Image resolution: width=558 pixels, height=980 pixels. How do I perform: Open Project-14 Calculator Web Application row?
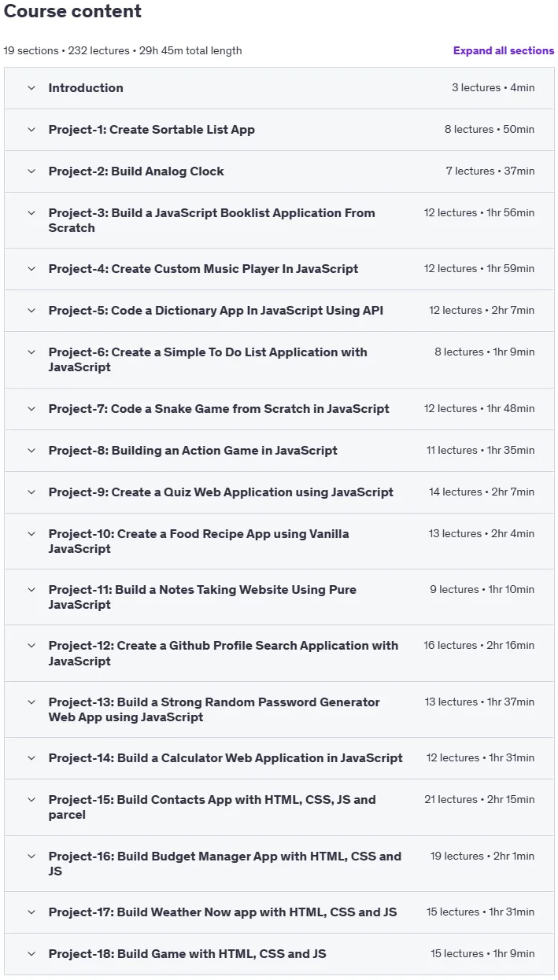tap(279, 758)
